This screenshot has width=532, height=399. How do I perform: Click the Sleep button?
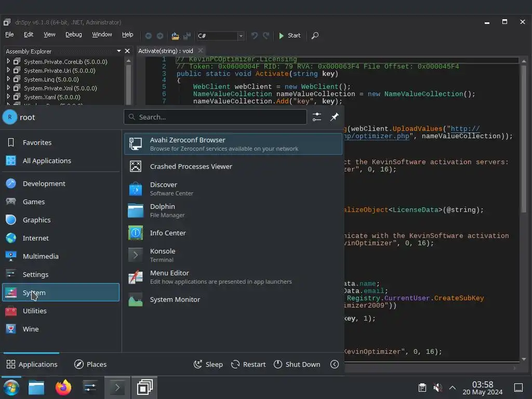click(x=208, y=364)
